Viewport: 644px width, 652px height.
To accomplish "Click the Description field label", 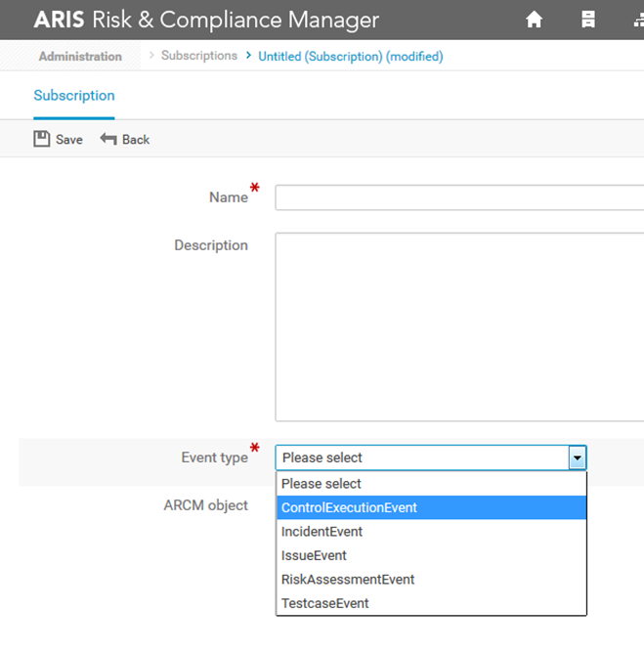I will pos(211,245).
